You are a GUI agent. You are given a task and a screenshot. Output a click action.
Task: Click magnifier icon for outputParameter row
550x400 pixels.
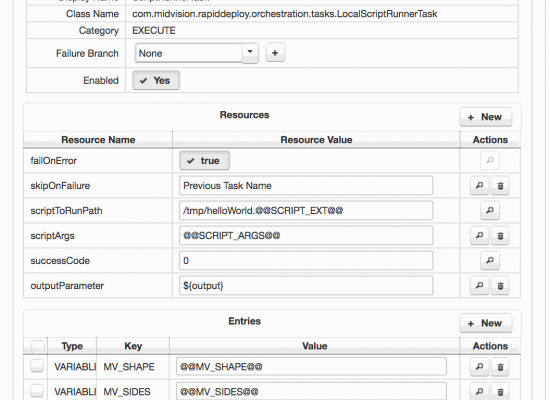[479, 286]
